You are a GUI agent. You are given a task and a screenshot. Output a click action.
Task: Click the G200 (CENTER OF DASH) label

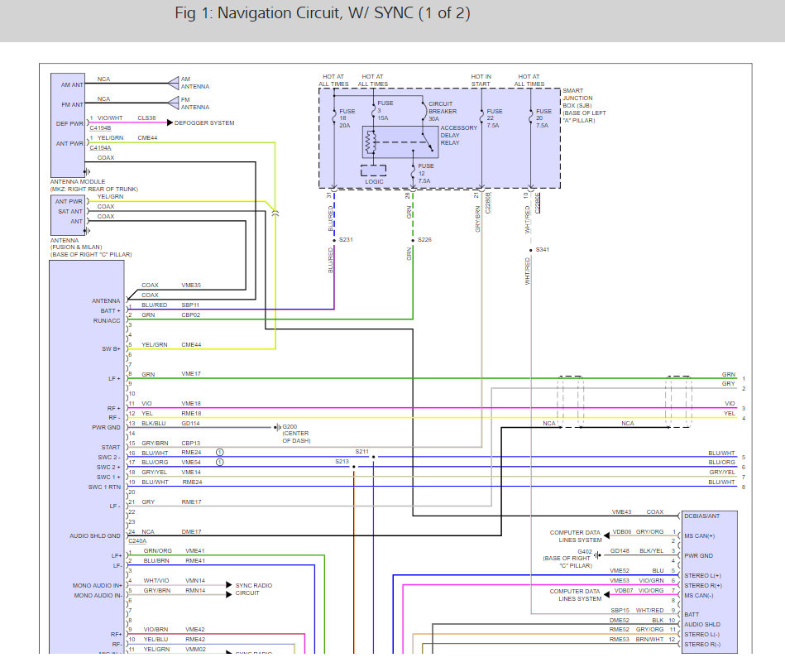pos(296,434)
